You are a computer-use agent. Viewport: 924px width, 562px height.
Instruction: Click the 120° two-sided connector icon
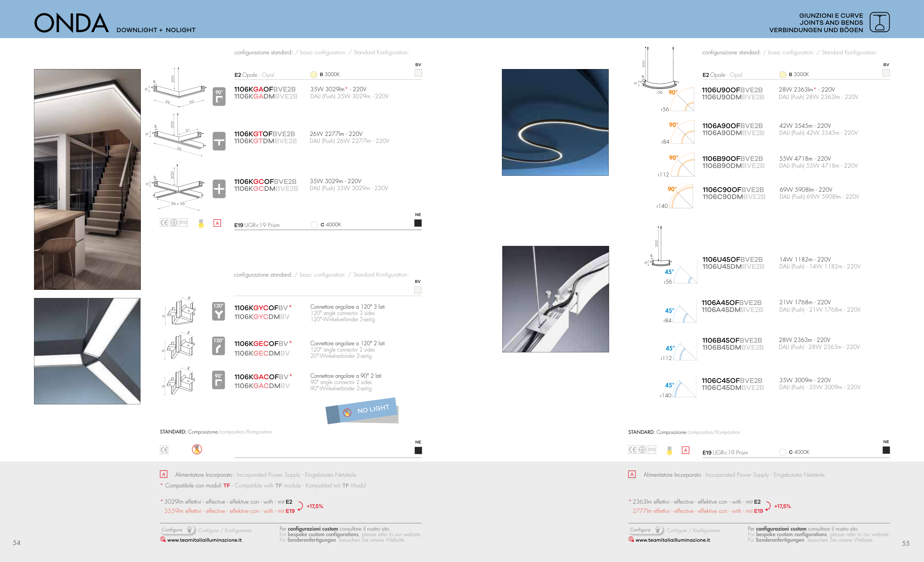point(218,346)
